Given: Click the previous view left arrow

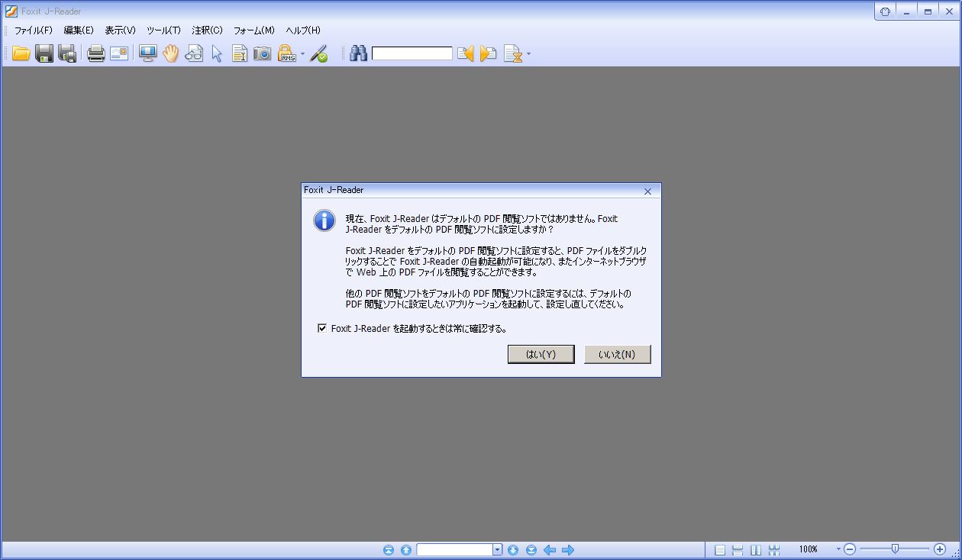Looking at the screenshot, I should [x=550, y=549].
